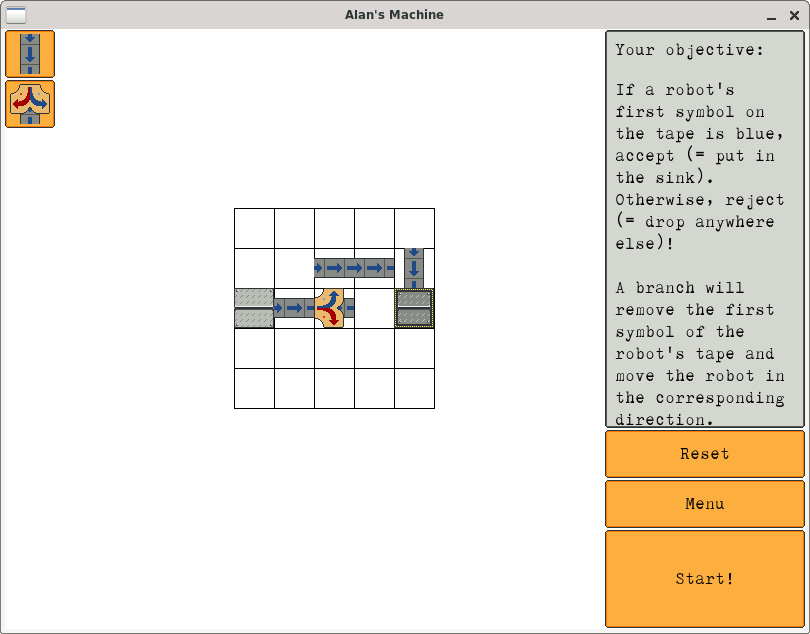The height and width of the screenshot is (634, 810).
Task: Select the branch piece in the palette
Action: click(x=30, y=104)
